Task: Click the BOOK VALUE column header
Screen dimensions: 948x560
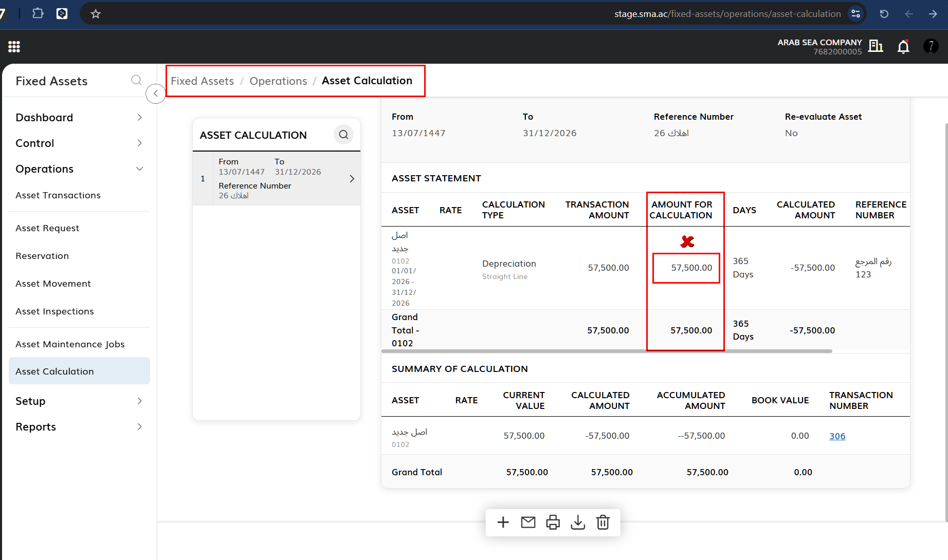Action: pos(780,401)
